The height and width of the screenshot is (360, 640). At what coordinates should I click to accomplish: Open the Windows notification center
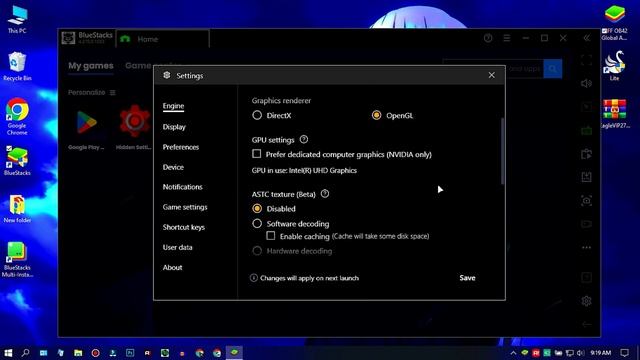pyautogui.click(x=624, y=353)
